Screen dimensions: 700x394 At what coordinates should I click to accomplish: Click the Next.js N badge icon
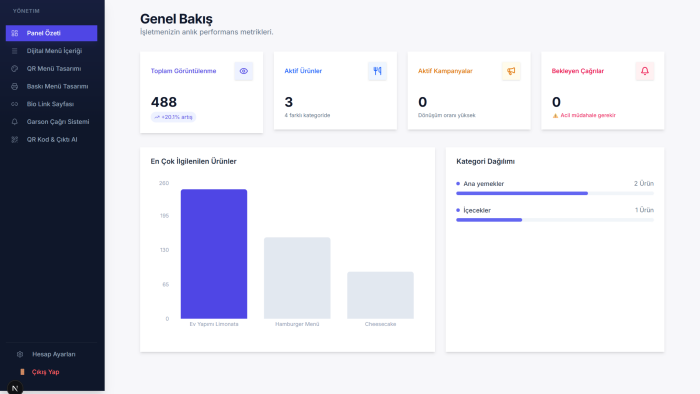[x=15, y=388]
